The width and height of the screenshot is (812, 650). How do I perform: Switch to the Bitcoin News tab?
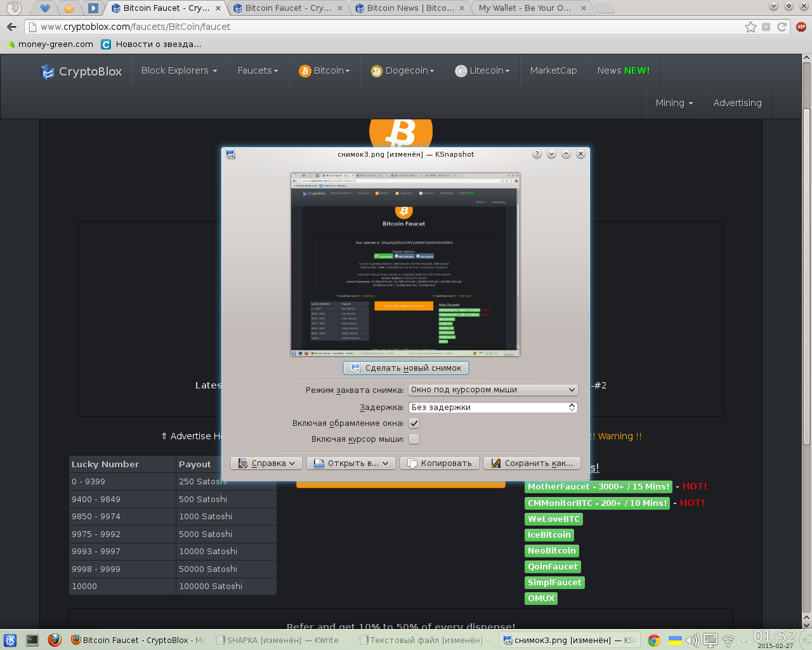tap(410, 8)
